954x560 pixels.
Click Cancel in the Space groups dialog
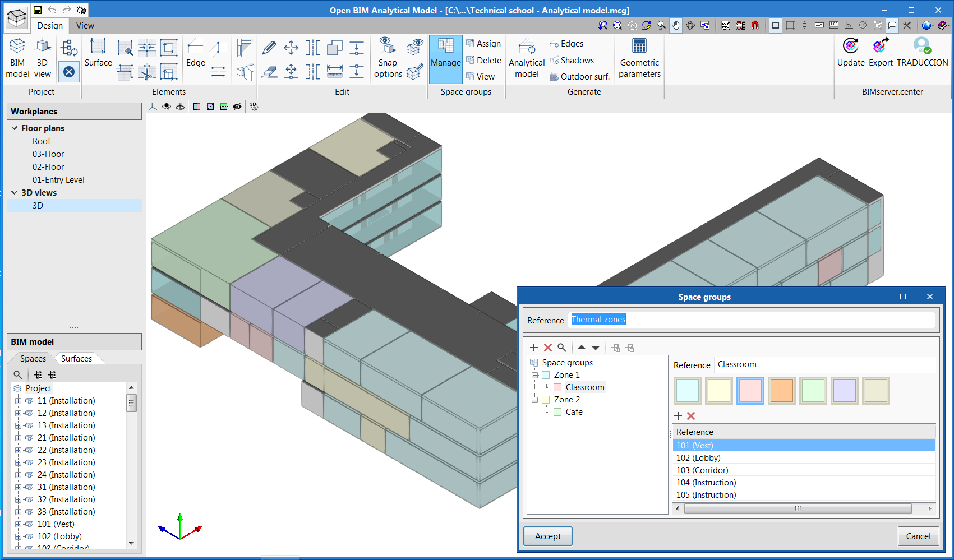coord(918,536)
